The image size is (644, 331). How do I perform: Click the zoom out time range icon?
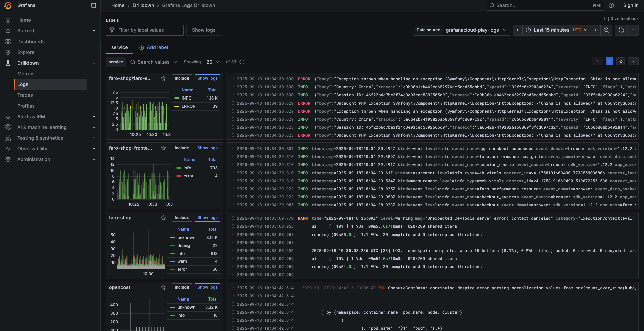click(606, 30)
